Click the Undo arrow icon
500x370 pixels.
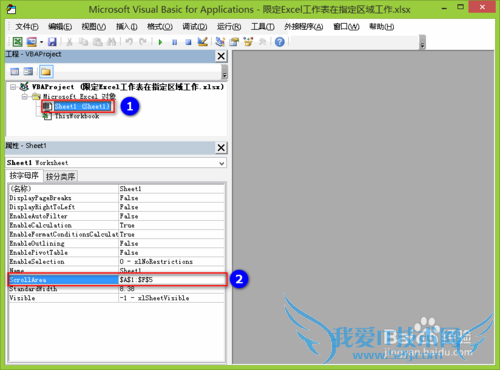point(129,42)
